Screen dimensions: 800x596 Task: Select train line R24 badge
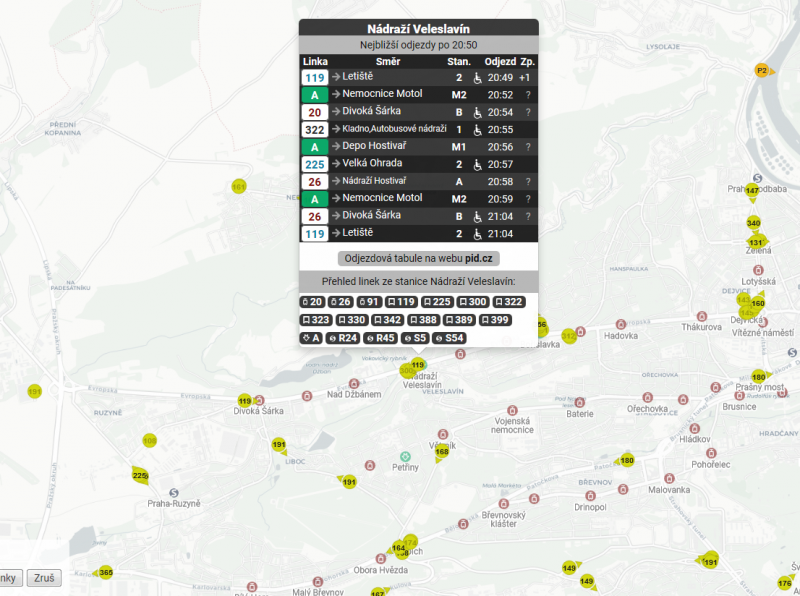343,338
